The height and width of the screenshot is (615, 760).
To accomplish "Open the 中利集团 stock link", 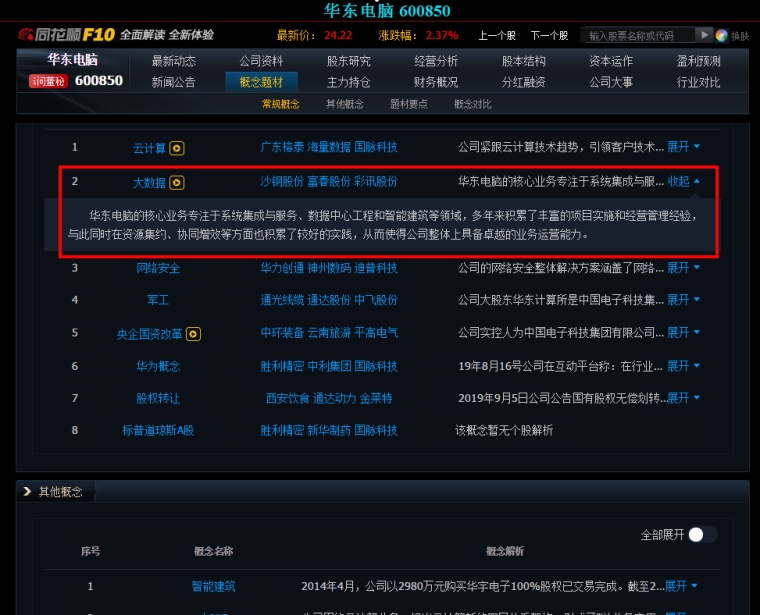I will [329, 366].
